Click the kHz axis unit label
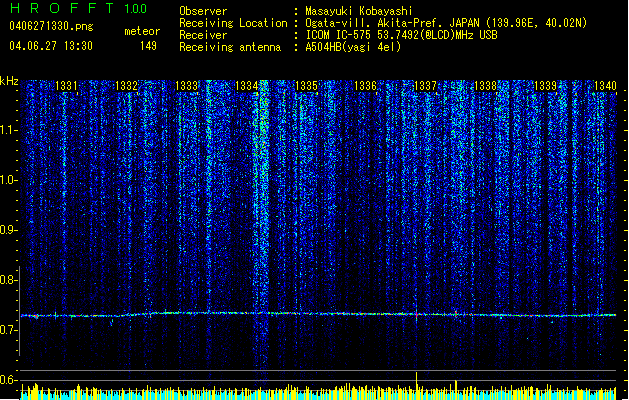 (10, 81)
